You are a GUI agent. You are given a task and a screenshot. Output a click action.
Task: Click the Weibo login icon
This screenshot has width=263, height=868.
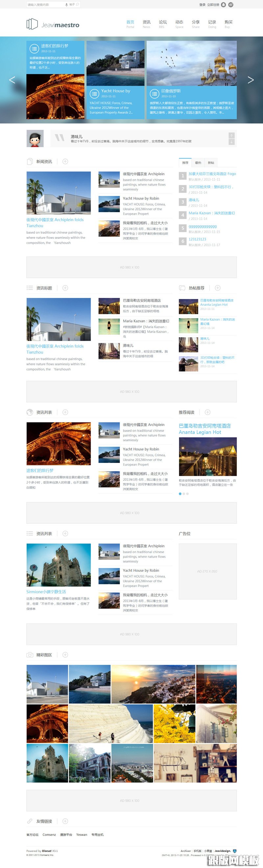pos(231,5)
